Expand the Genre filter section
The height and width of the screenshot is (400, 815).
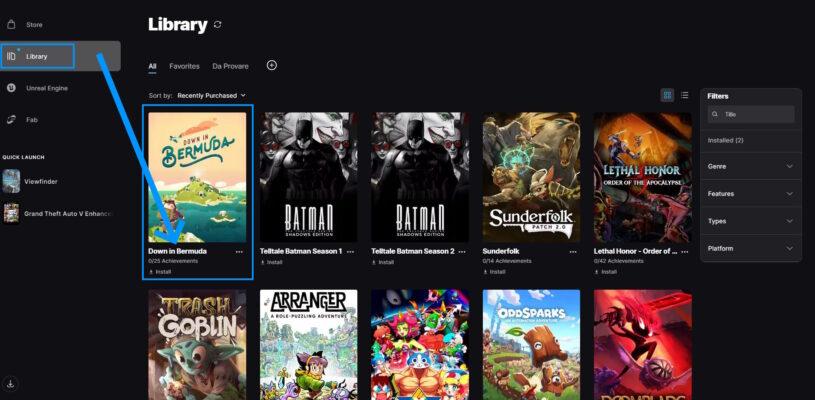pos(751,166)
